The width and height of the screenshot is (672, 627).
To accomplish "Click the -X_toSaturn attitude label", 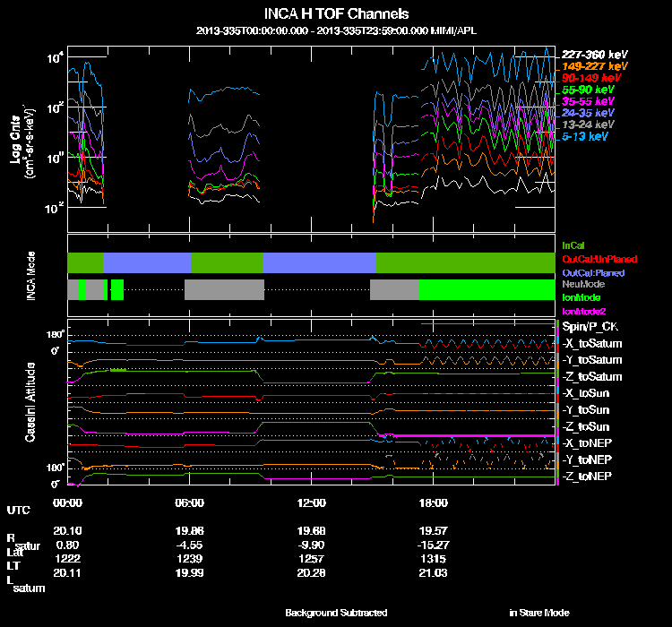I will point(592,343).
